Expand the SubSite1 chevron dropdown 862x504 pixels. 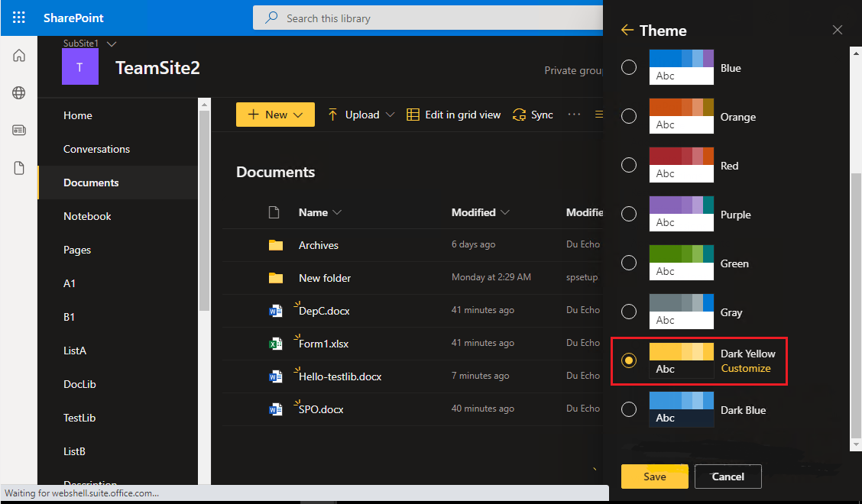click(112, 44)
